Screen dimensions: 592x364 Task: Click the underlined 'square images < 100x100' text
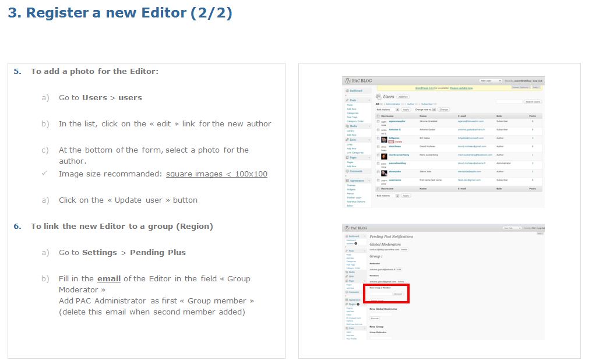click(217, 174)
